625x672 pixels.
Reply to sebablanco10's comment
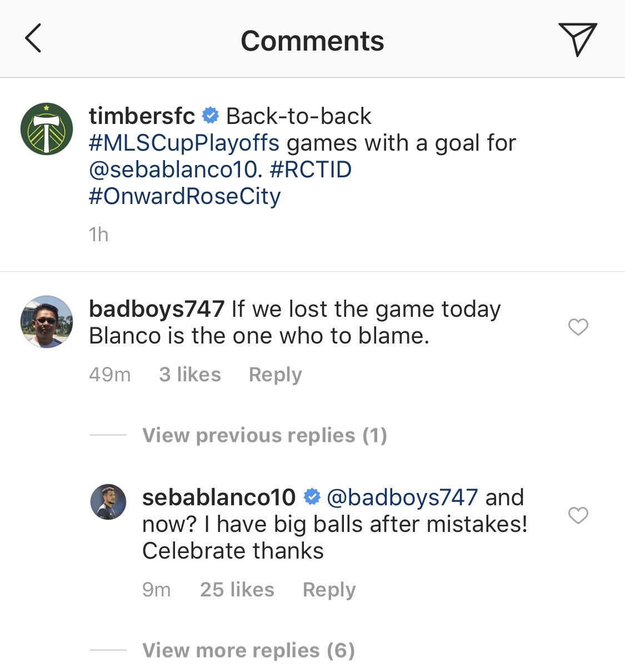pyautogui.click(x=329, y=590)
